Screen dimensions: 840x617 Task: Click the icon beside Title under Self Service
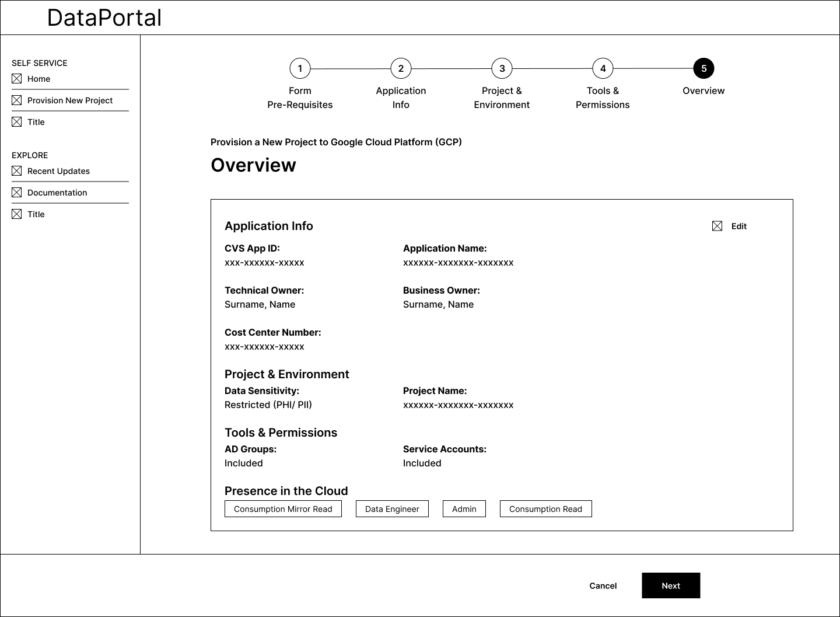(16, 121)
